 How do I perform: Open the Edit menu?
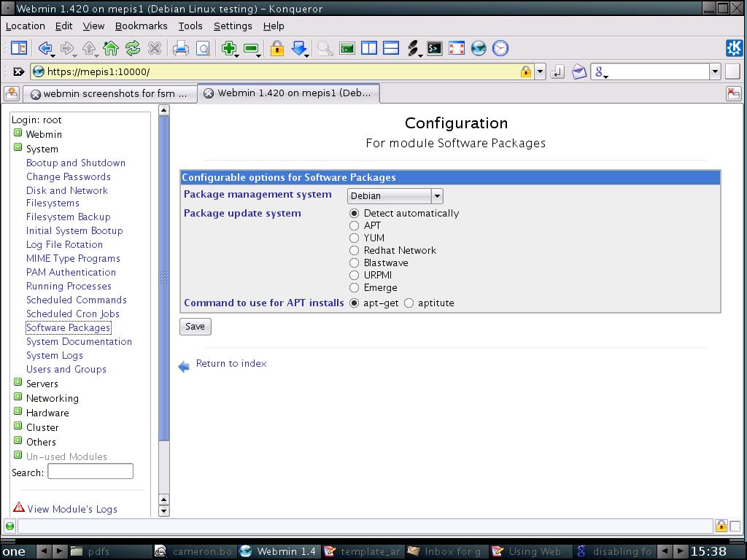click(64, 26)
